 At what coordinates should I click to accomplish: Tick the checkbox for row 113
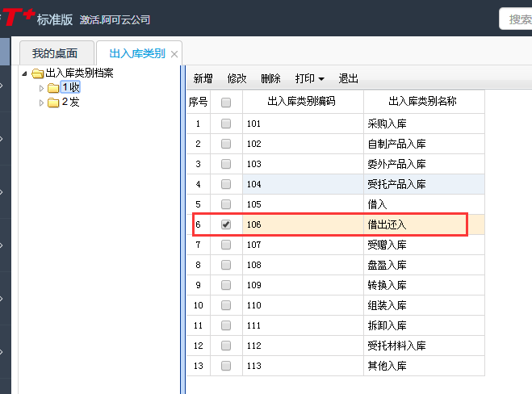226,366
